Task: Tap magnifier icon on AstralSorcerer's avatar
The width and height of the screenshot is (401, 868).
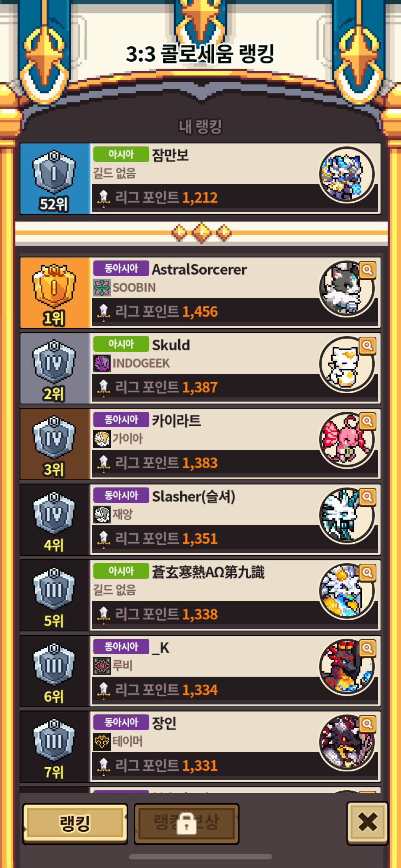Action: coord(367,270)
